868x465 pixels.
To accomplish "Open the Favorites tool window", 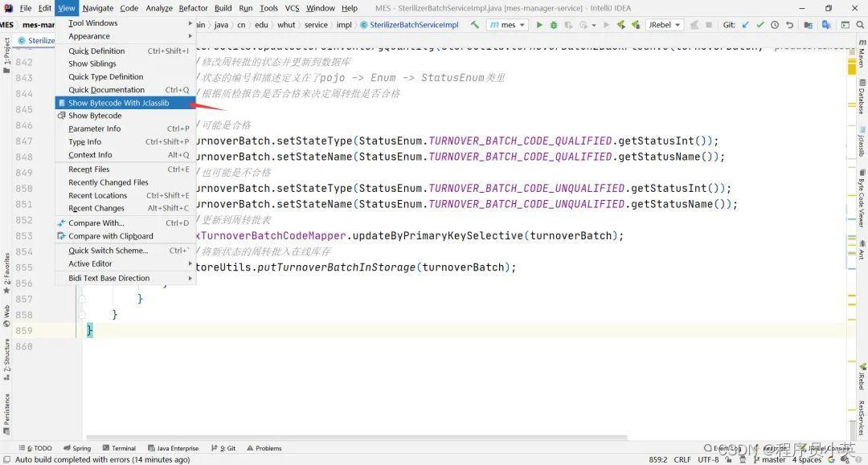I will tap(6, 273).
